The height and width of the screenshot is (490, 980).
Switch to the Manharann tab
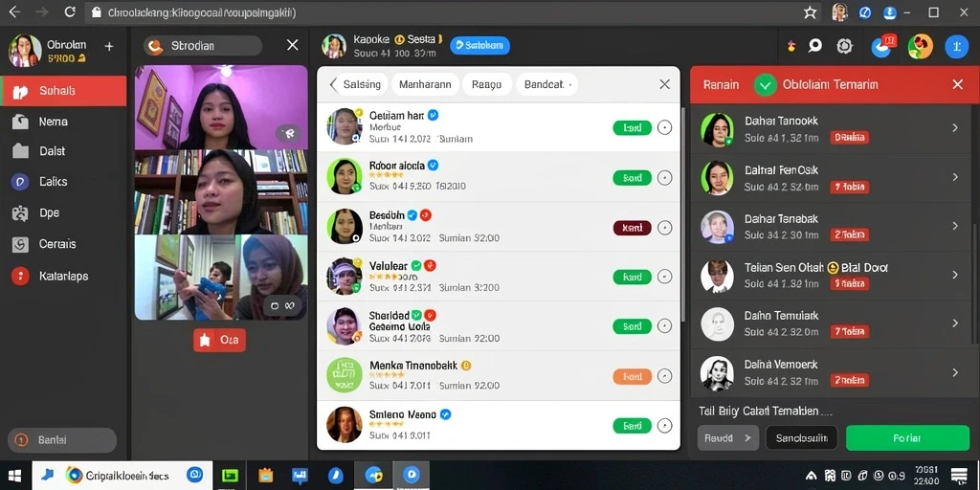[x=425, y=84]
